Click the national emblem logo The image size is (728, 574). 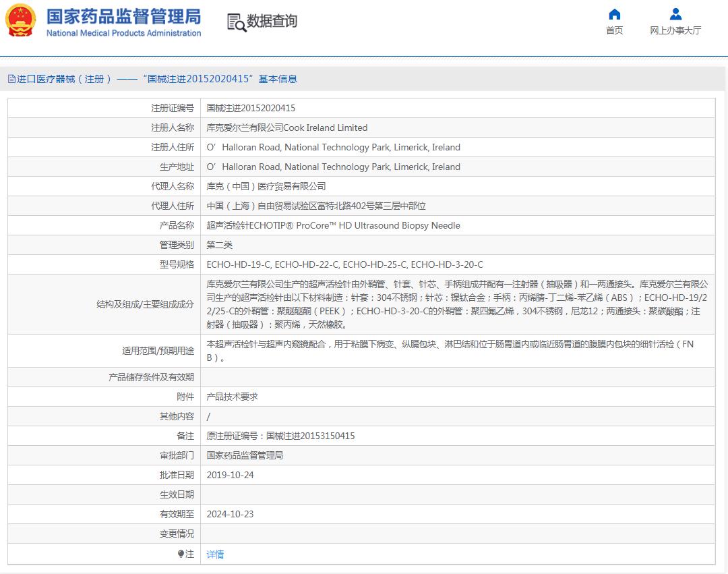[20, 20]
